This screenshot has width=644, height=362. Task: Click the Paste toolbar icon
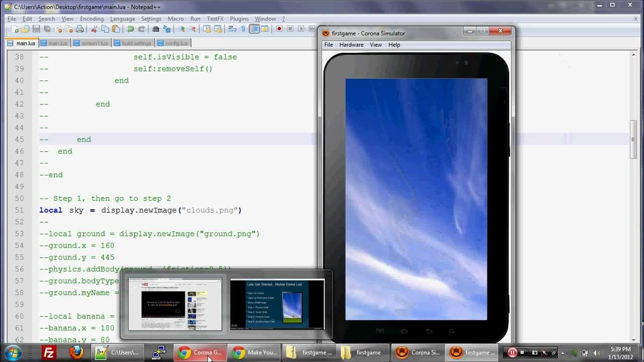click(116, 29)
